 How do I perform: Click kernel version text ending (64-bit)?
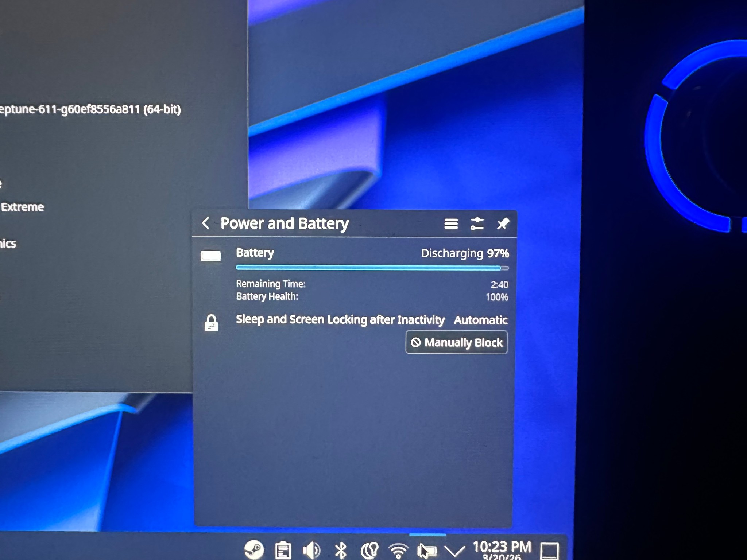click(90, 109)
